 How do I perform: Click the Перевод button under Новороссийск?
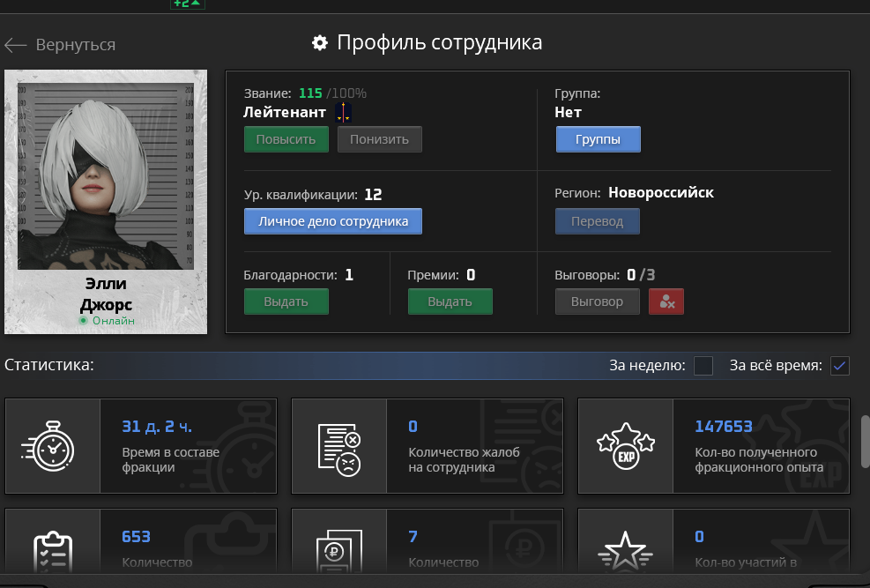click(597, 221)
